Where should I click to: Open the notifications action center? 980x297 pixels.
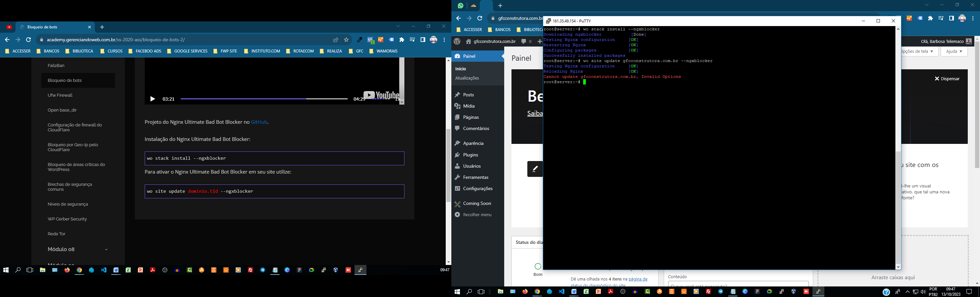969,292
